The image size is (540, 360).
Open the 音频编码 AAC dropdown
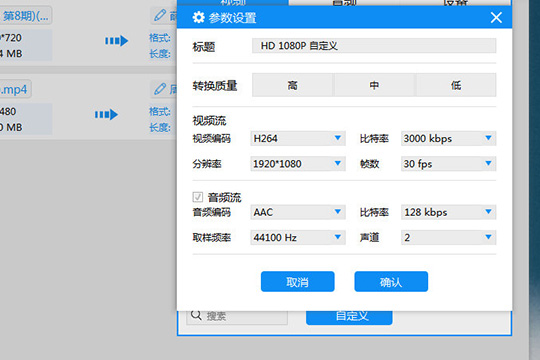tap(298, 212)
